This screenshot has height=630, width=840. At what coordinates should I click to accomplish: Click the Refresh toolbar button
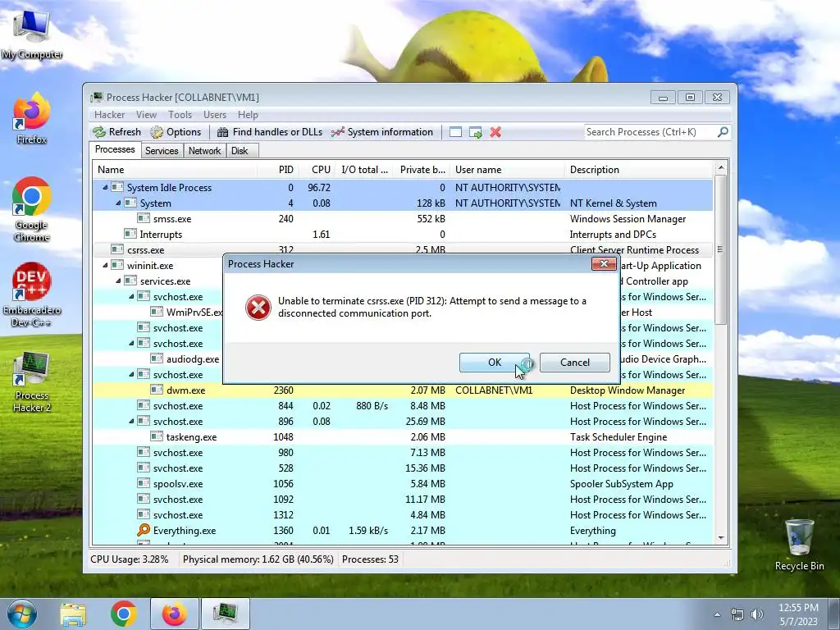point(116,132)
